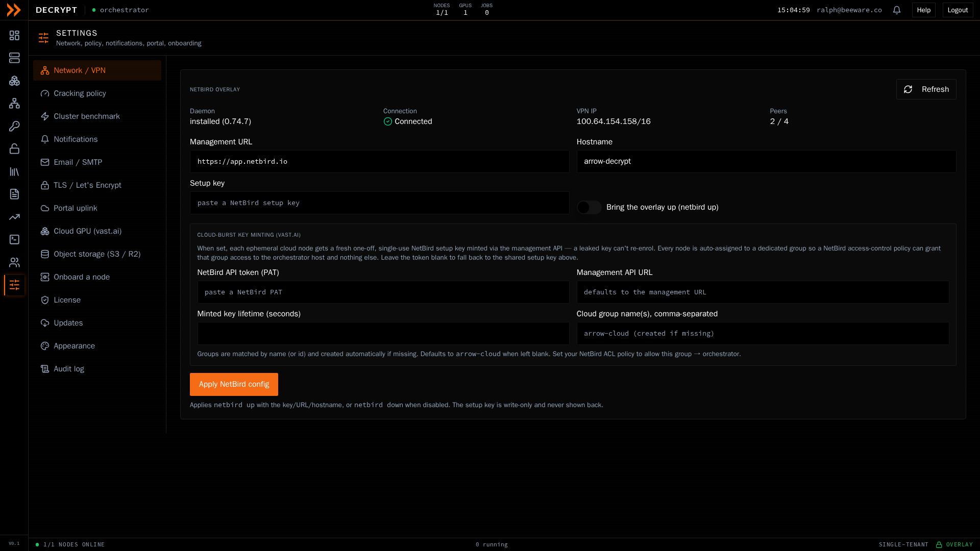
Task: Open the trending chart icon in sidebar
Action: (14, 217)
